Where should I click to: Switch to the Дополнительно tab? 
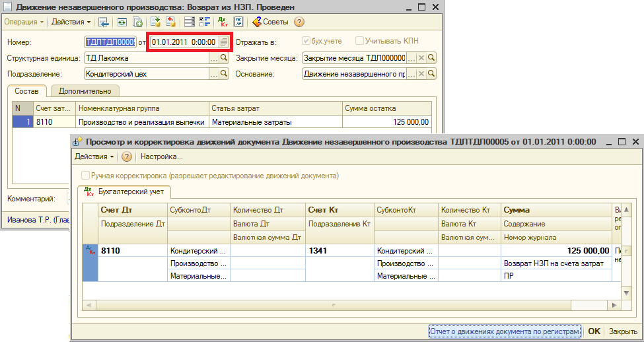click(85, 91)
